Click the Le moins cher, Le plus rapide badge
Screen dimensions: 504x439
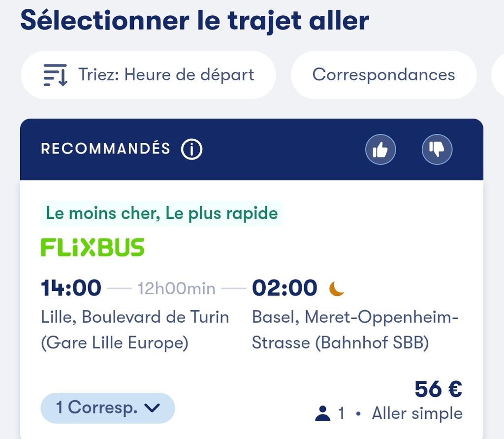click(161, 214)
